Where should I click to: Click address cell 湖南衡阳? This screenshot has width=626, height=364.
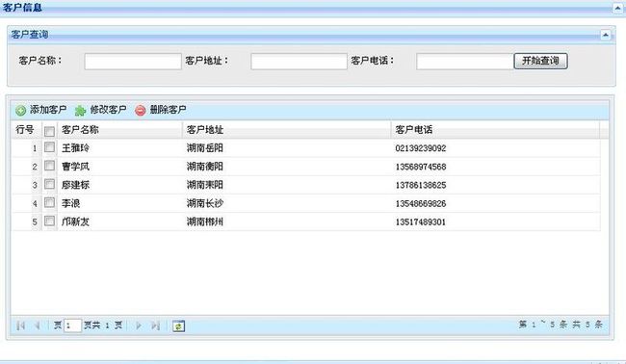click(205, 167)
